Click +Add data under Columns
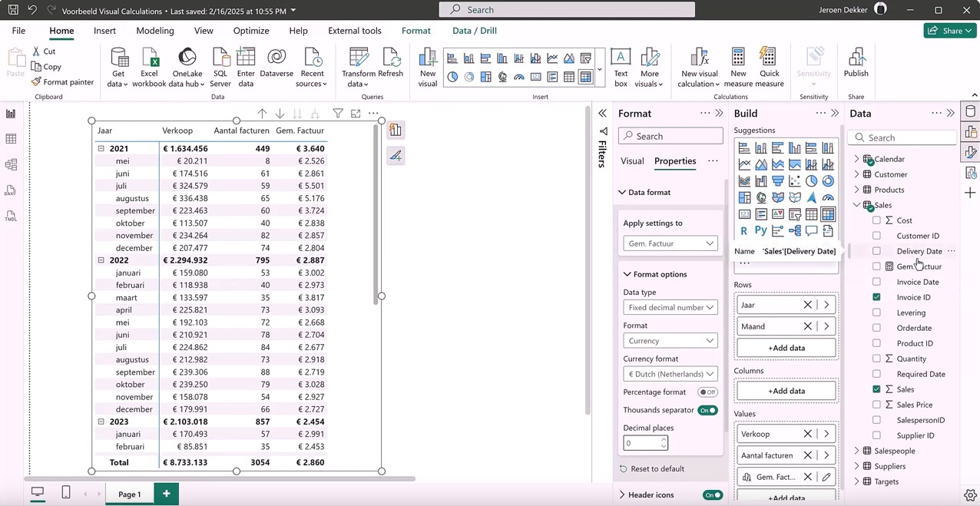The width and height of the screenshot is (980, 506). pos(786,391)
